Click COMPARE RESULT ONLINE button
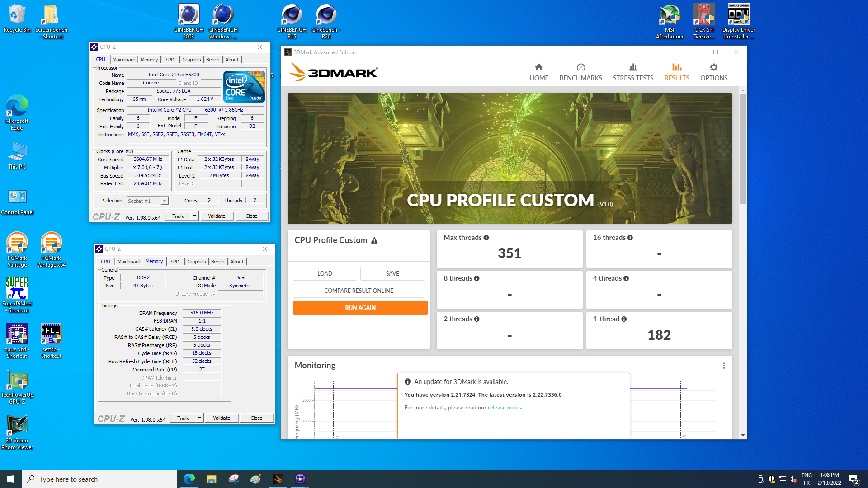The image size is (868, 488). coord(359,291)
